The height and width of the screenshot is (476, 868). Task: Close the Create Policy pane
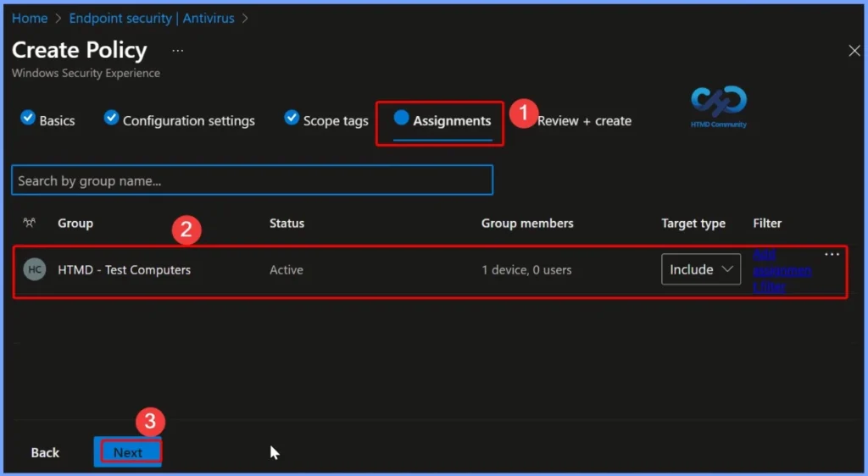pos(854,51)
